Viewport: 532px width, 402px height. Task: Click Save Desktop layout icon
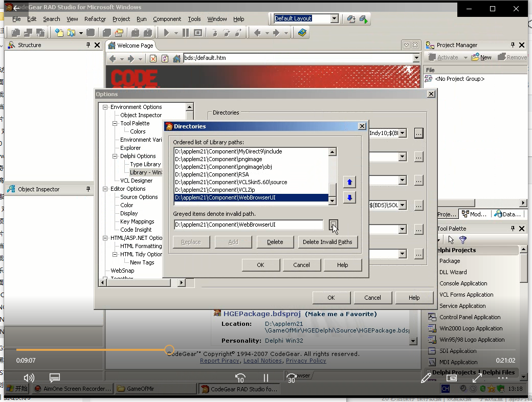[x=351, y=19]
